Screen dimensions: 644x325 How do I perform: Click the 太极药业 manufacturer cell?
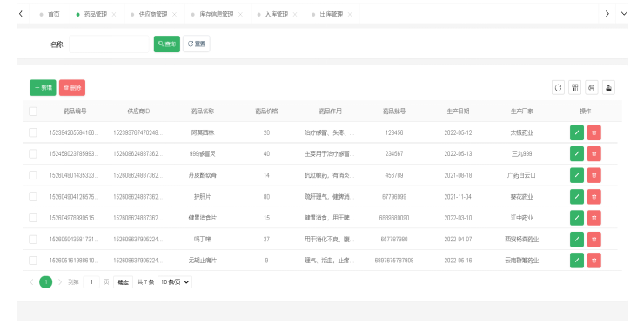521,132
